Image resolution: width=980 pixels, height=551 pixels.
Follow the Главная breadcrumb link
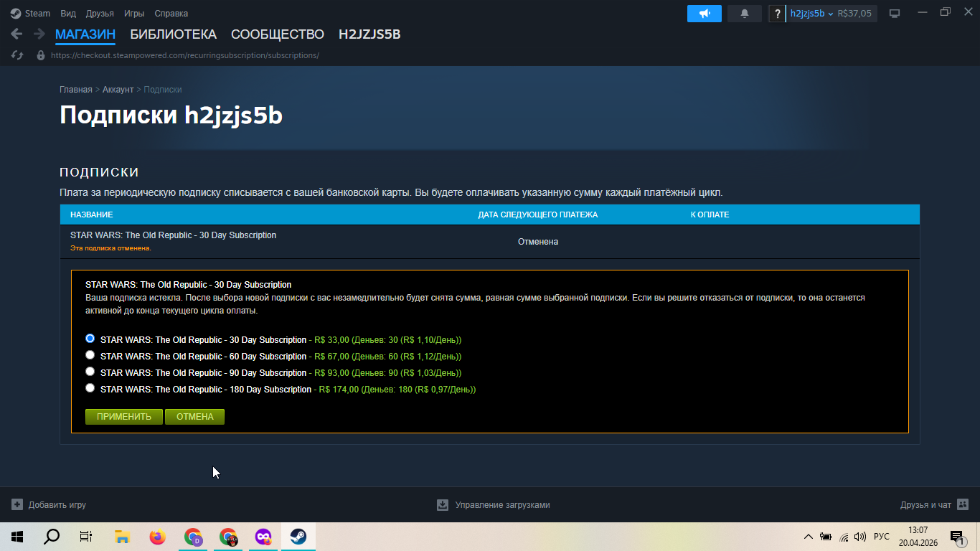pyautogui.click(x=76, y=90)
